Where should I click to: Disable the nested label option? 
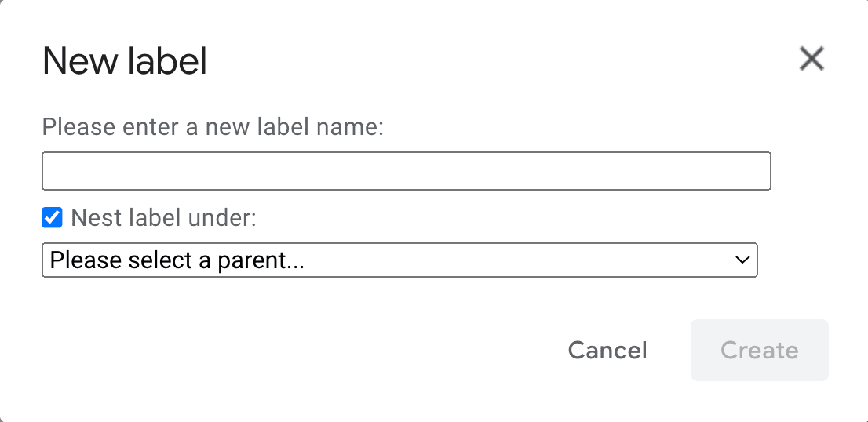click(52, 217)
